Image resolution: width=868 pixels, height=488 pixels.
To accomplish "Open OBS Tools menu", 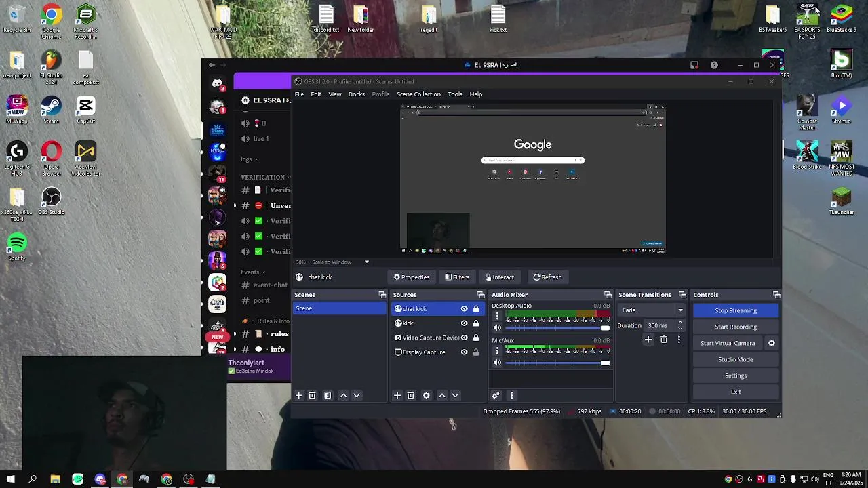I will [455, 94].
